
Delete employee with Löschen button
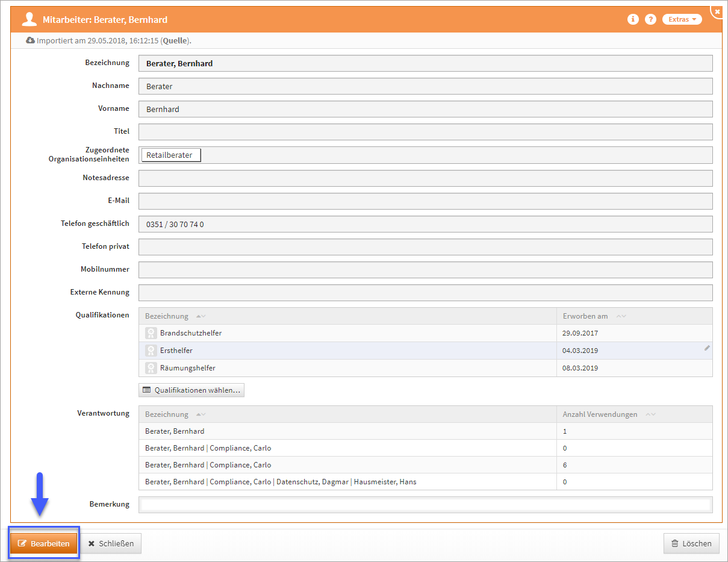click(x=691, y=543)
